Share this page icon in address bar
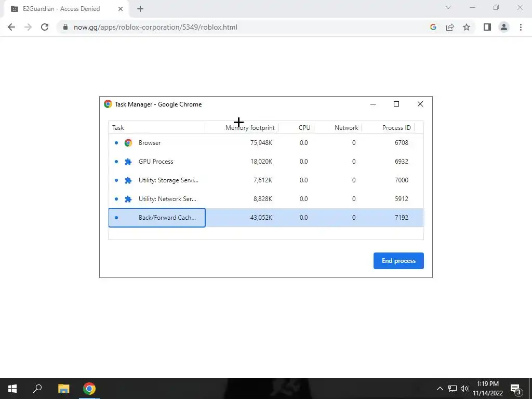Image resolution: width=532 pixels, height=399 pixels. pos(450,27)
